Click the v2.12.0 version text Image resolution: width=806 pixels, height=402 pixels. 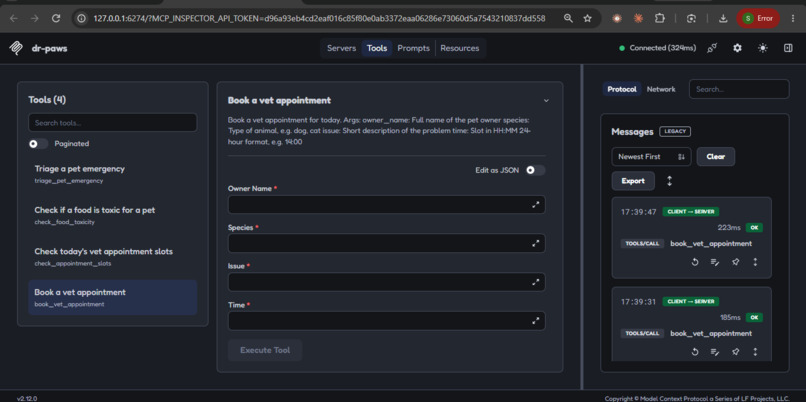click(27, 398)
